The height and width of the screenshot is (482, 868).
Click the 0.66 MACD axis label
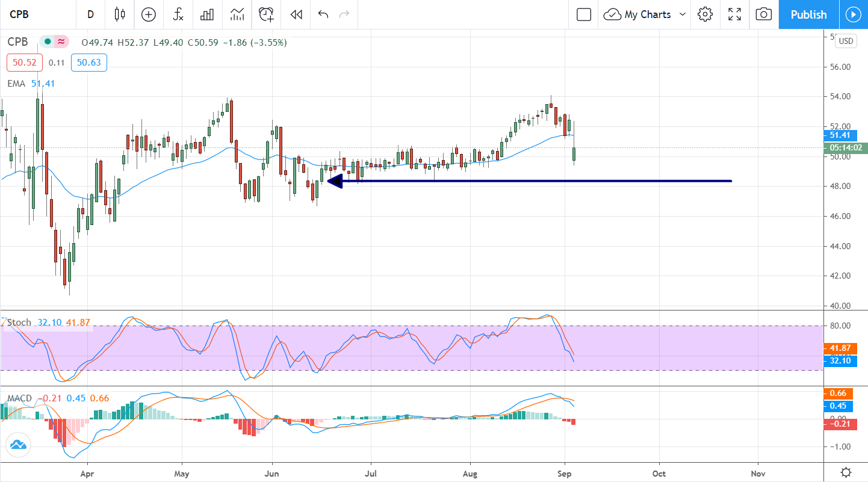click(839, 393)
